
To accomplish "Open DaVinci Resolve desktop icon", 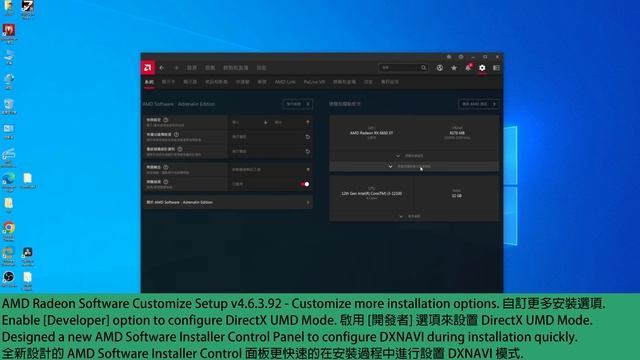I will 27,256.
